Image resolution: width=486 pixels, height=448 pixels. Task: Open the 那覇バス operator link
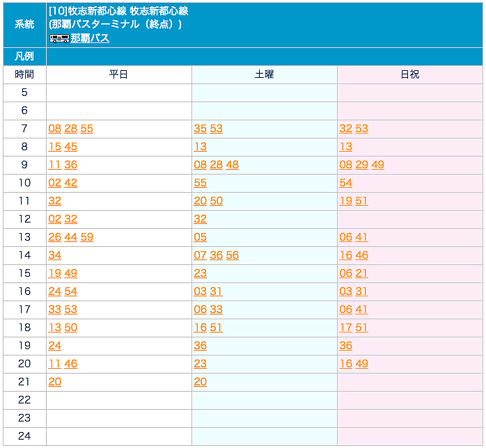point(90,38)
